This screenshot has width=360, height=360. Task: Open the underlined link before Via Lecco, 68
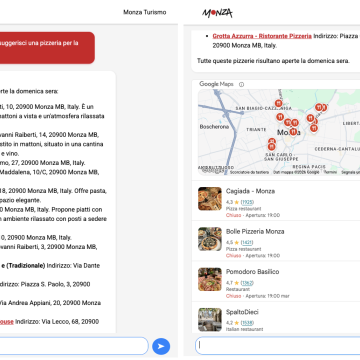click(7, 322)
